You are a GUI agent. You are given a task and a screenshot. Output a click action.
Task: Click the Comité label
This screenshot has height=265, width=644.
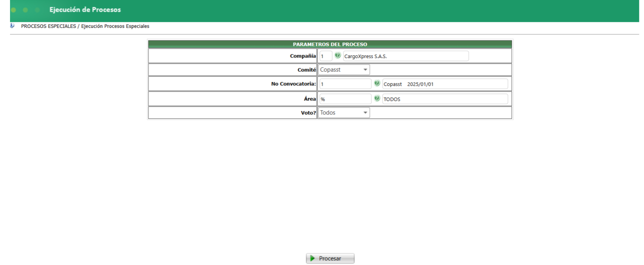[x=307, y=70]
